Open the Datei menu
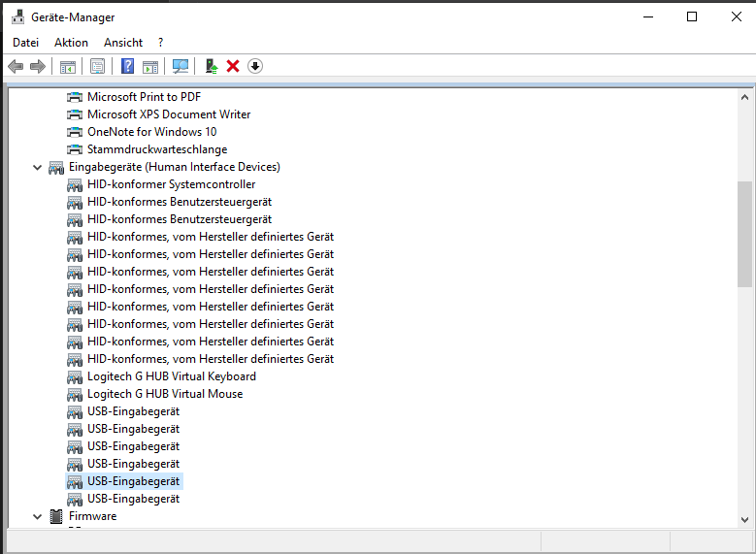 [x=25, y=43]
